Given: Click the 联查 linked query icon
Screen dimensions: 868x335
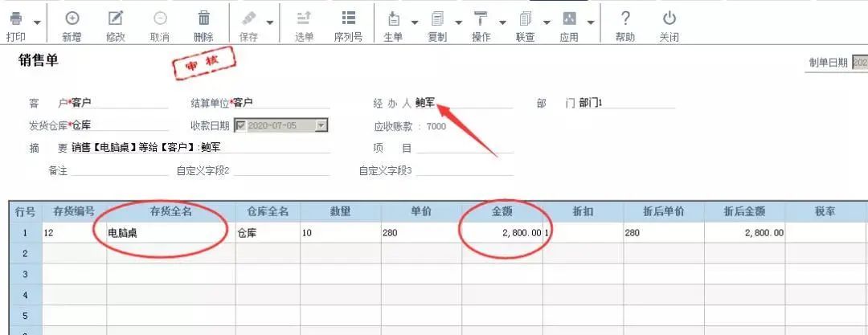Looking at the screenshot, I should click(526, 18).
